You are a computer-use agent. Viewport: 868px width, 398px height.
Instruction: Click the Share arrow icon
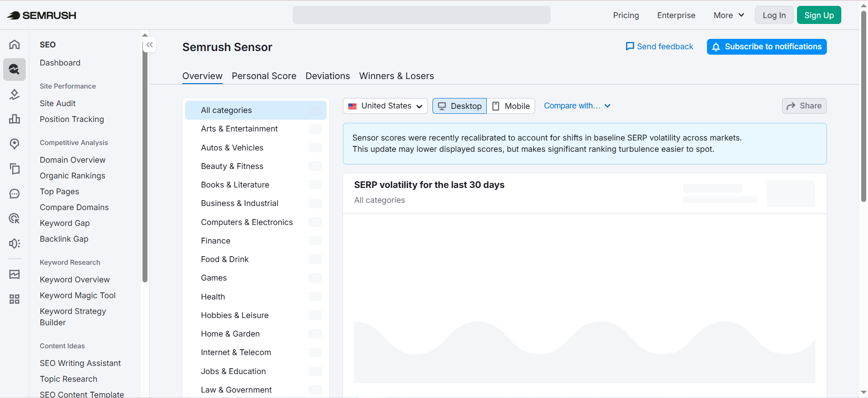click(x=791, y=106)
